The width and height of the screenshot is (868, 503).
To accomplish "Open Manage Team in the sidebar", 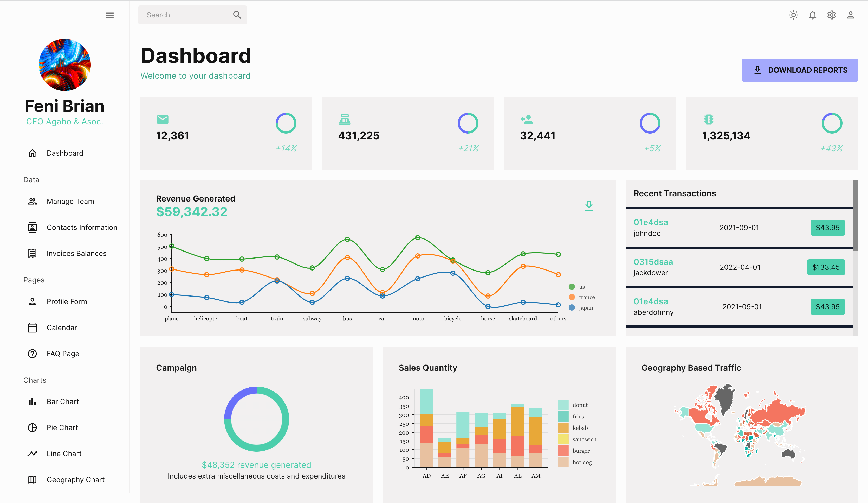I will [70, 201].
